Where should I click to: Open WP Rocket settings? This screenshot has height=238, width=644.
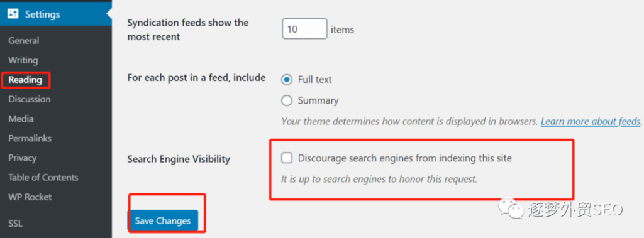click(x=30, y=197)
